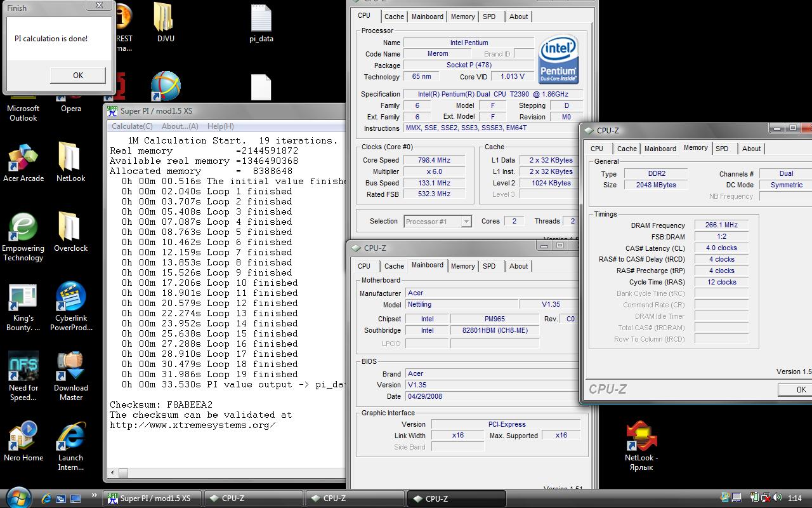Switch to Mainboard tab in processor CPU-Z window

427,17
